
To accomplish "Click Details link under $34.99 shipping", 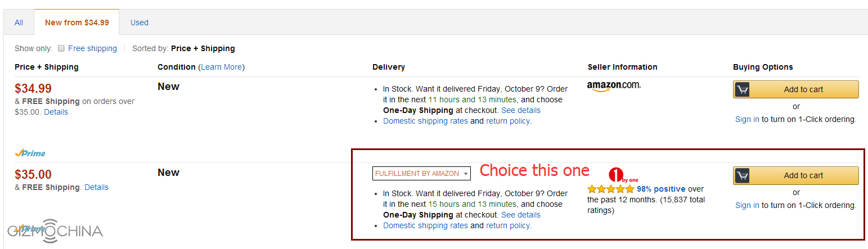I will point(56,112).
